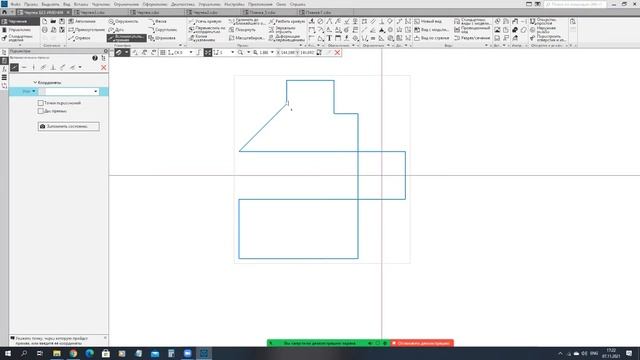Open the Вид menu

67,4
